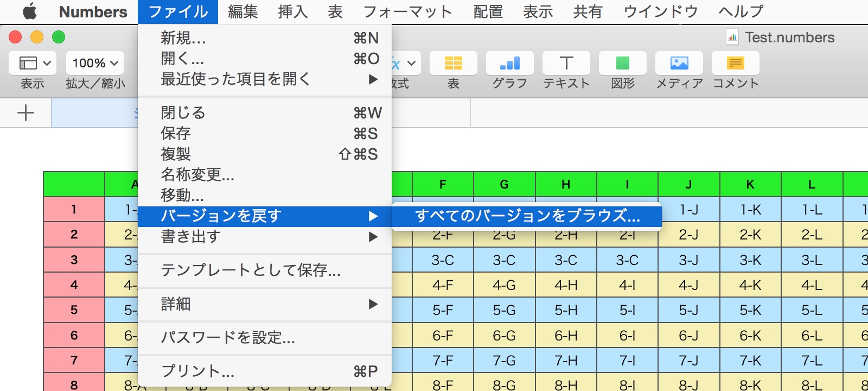Open the Numbers application menu

93,11
